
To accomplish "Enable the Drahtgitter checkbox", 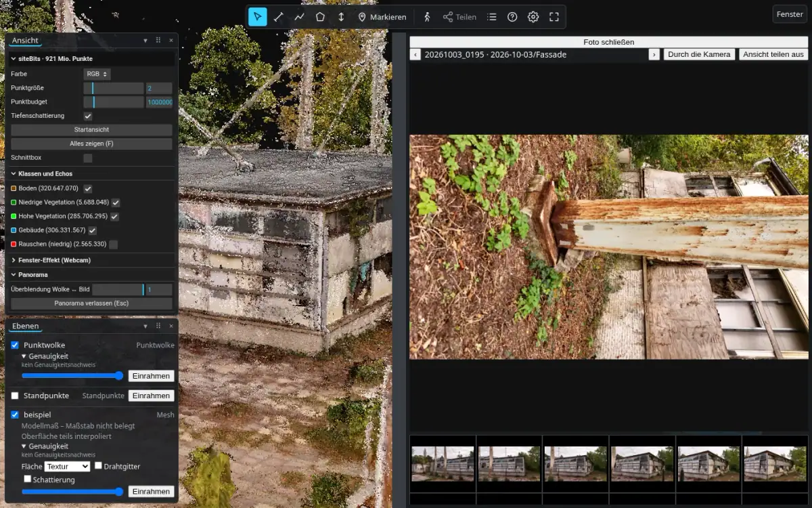I will pos(98,466).
